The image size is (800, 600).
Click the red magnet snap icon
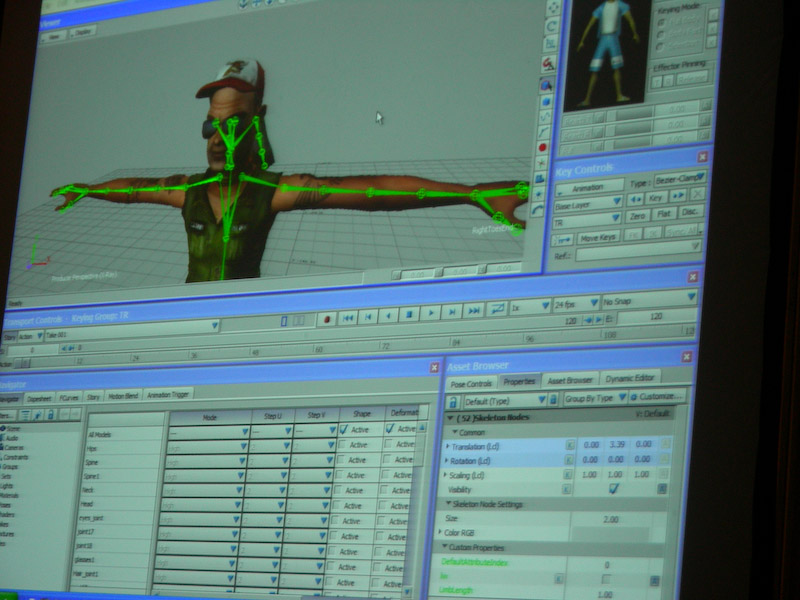(x=548, y=64)
